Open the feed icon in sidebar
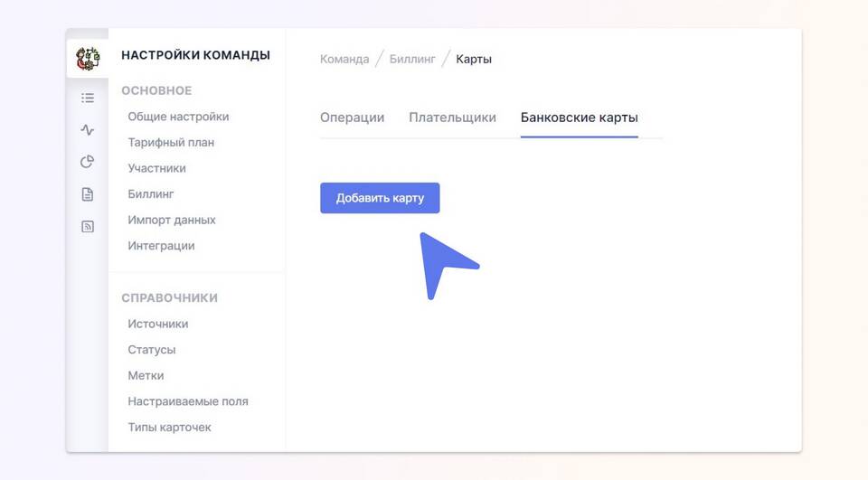The width and height of the screenshot is (868, 480). point(88,227)
